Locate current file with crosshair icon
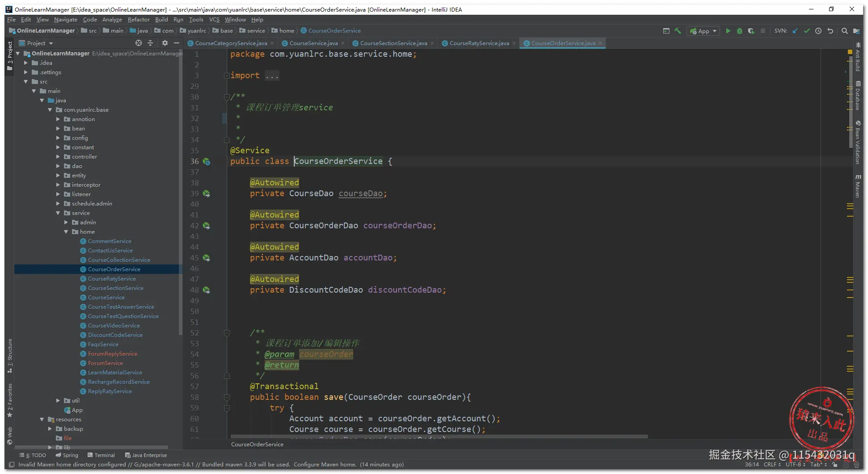 (x=139, y=43)
